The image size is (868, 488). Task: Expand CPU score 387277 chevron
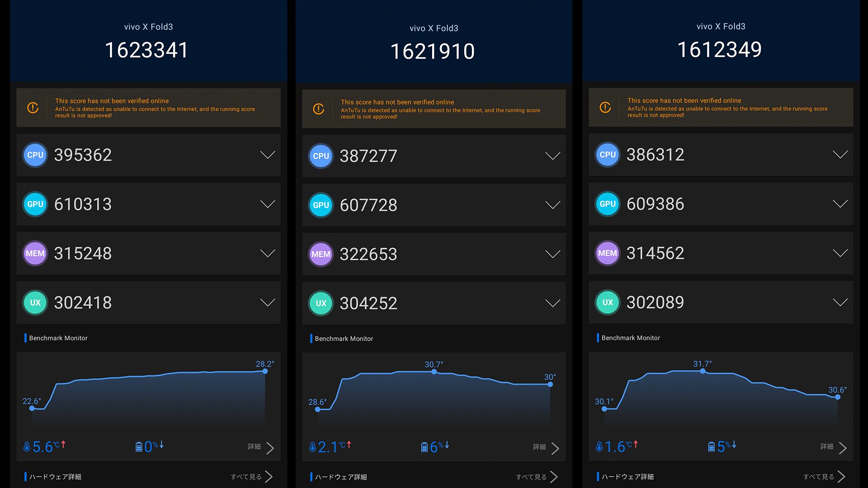pos(552,156)
